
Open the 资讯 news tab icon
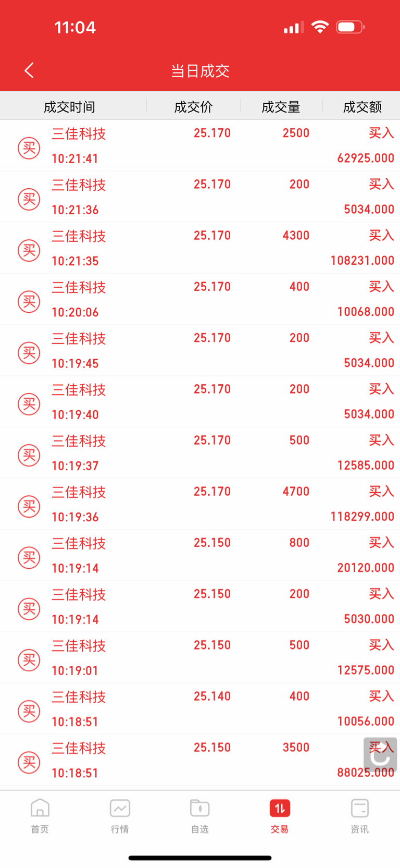[360, 809]
